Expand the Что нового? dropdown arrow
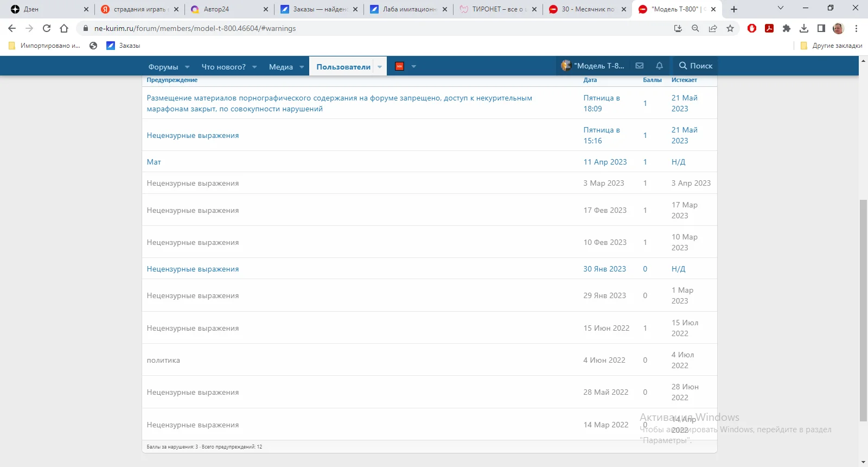This screenshot has height=467, width=868. [254, 67]
